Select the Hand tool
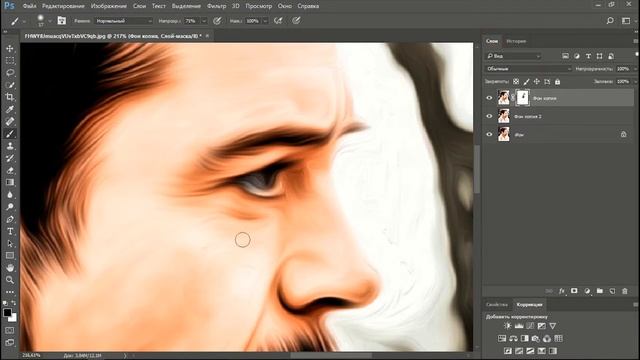The height and width of the screenshot is (360, 640). (10, 268)
